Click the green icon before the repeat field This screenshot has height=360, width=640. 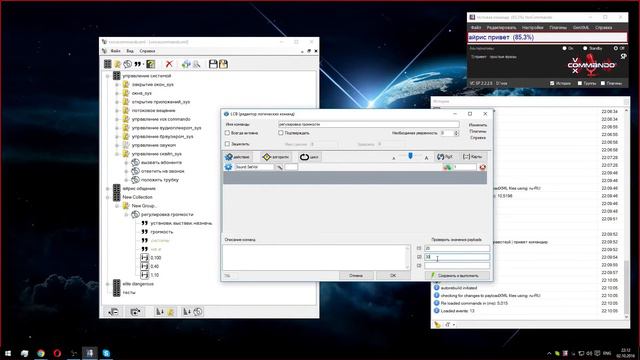pyautogui.click(x=448, y=167)
